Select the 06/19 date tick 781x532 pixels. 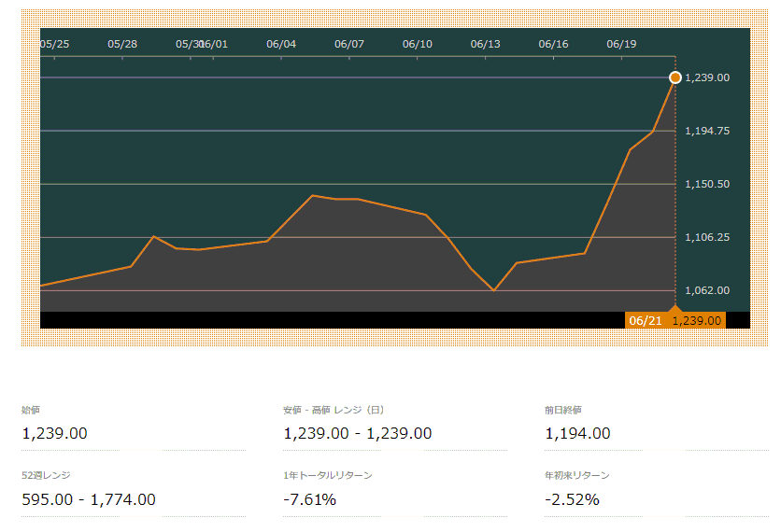[621, 44]
